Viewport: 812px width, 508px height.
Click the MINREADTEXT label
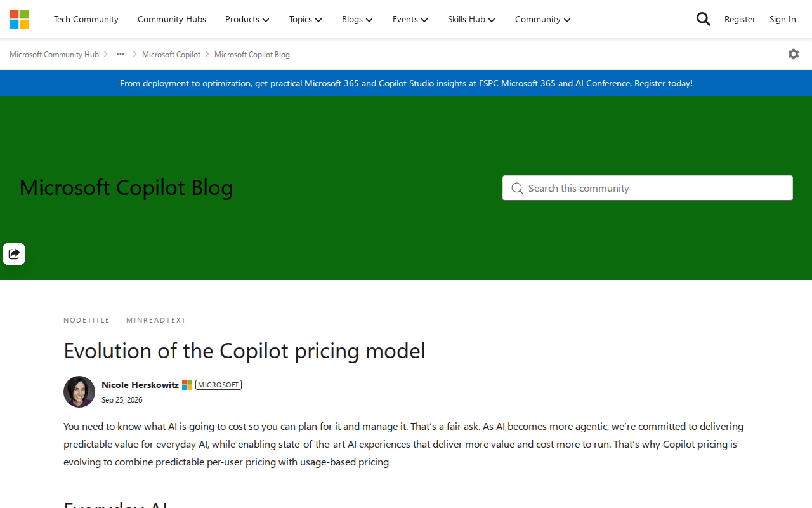(156, 320)
